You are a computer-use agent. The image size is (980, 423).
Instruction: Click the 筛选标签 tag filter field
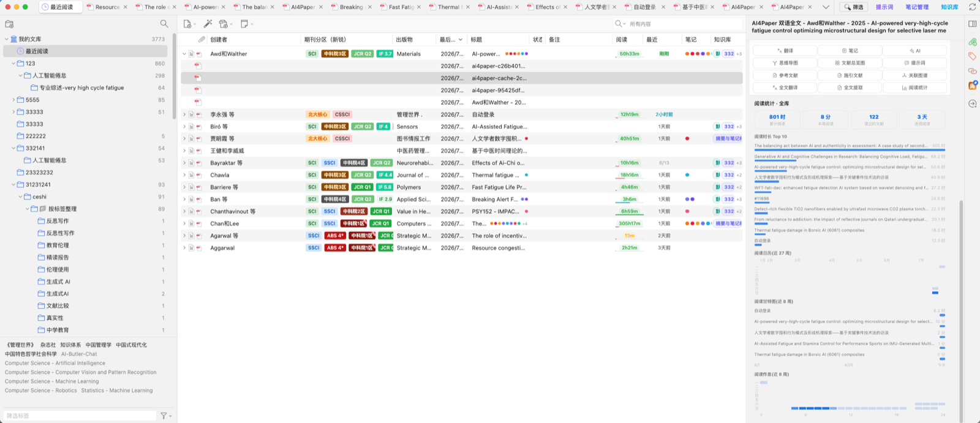click(x=80, y=416)
